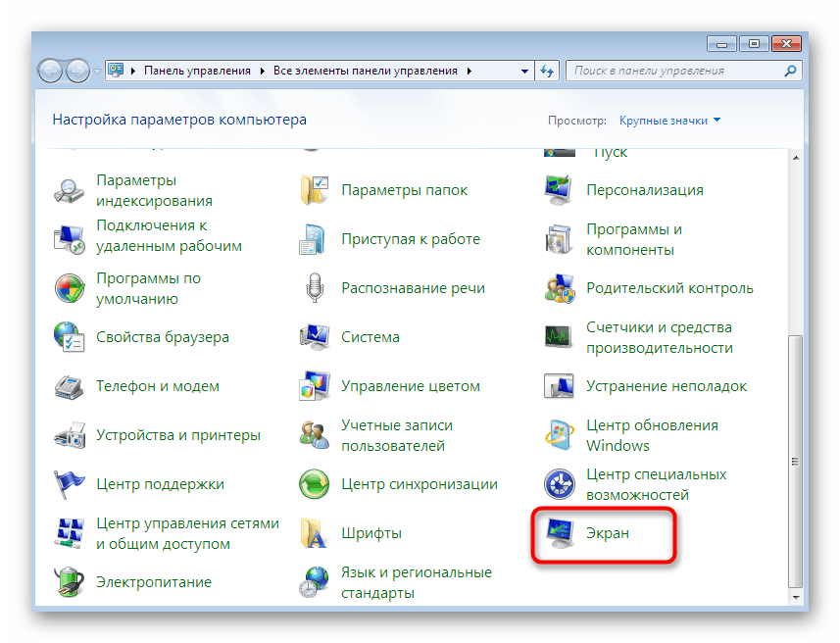The image size is (840, 643).
Task: Open Управление цветом icon
Action: pos(315,386)
